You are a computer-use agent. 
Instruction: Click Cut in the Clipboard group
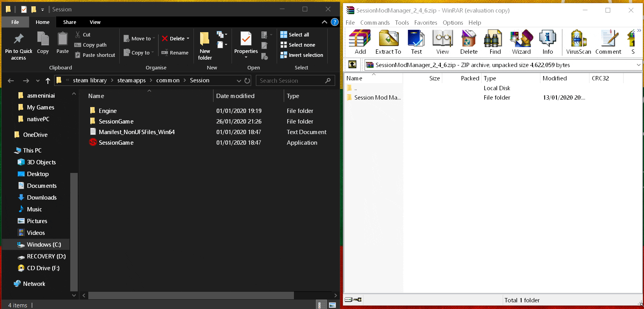click(83, 35)
